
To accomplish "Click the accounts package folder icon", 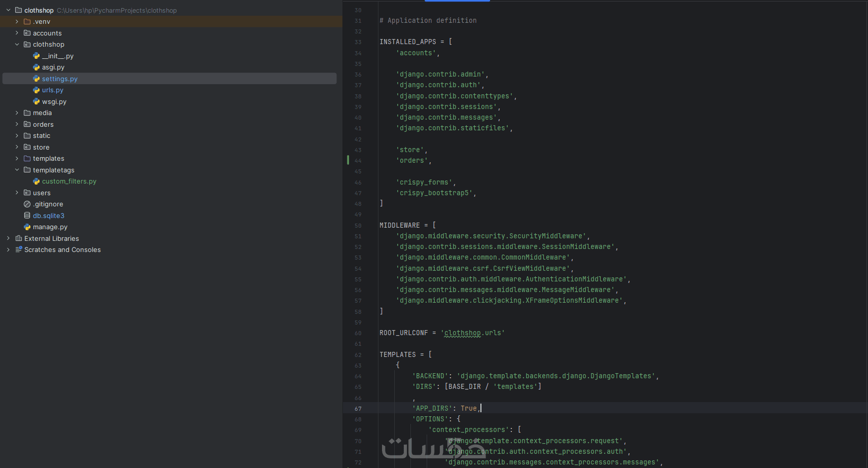I will 27,33.
